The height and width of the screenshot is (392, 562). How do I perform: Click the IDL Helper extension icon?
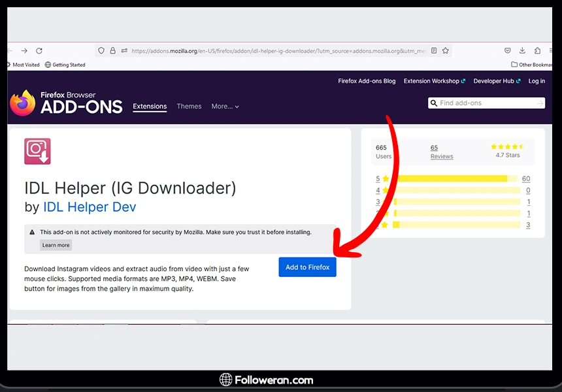(x=37, y=152)
